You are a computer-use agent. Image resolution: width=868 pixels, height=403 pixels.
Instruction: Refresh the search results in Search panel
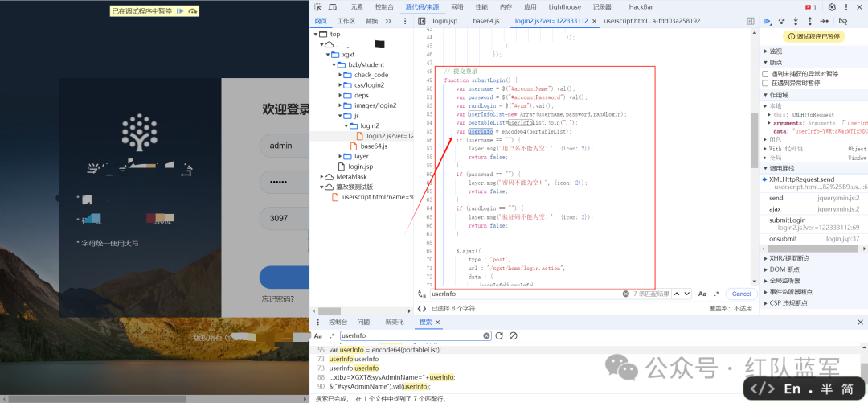coord(499,335)
